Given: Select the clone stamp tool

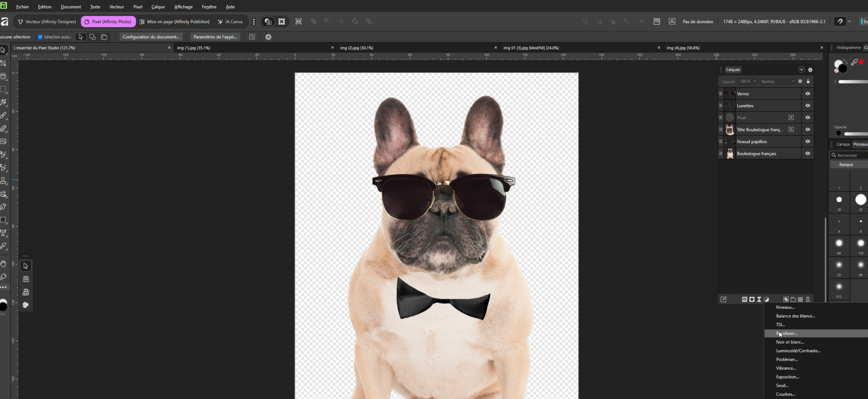Looking at the screenshot, I should tap(4, 180).
